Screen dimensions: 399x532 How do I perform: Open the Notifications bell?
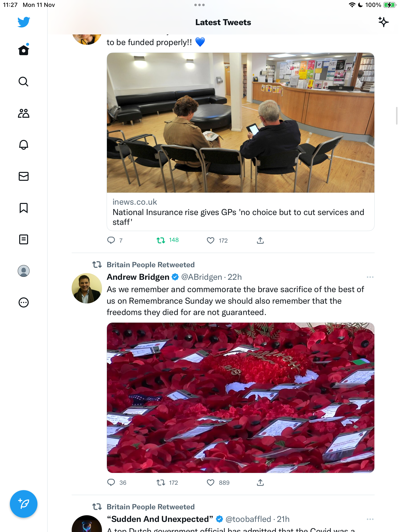[x=24, y=145]
